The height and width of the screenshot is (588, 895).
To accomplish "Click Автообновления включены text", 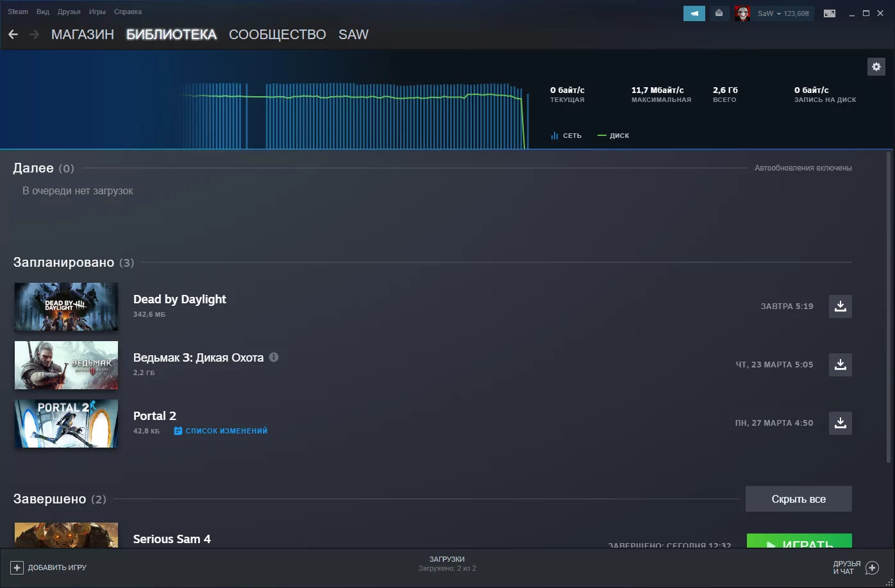I will coord(803,168).
